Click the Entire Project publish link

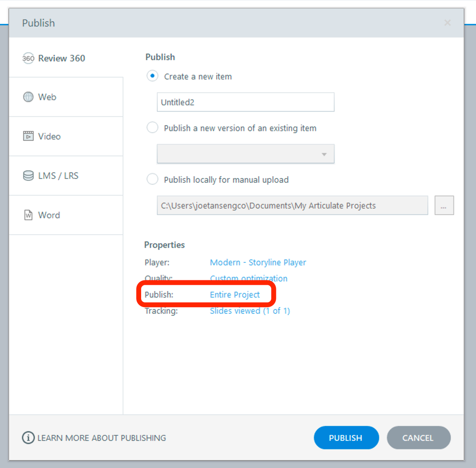click(x=235, y=295)
